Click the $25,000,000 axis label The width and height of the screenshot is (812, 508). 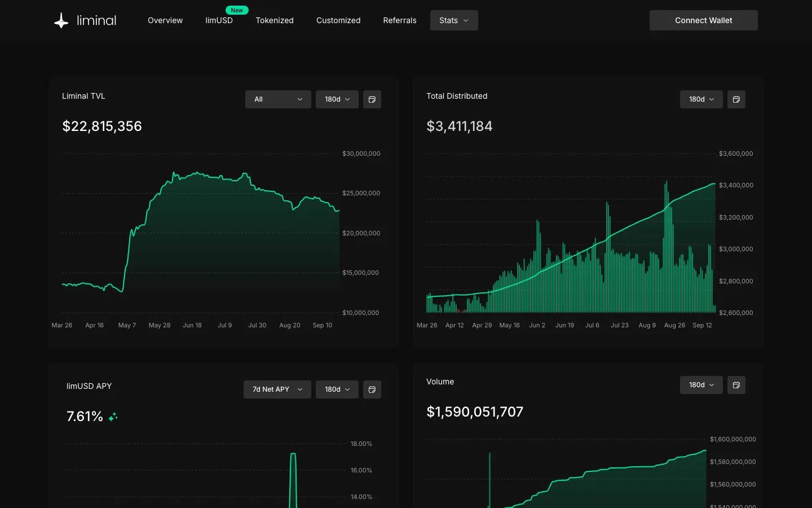pyautogui.click(x=361, y=193)
